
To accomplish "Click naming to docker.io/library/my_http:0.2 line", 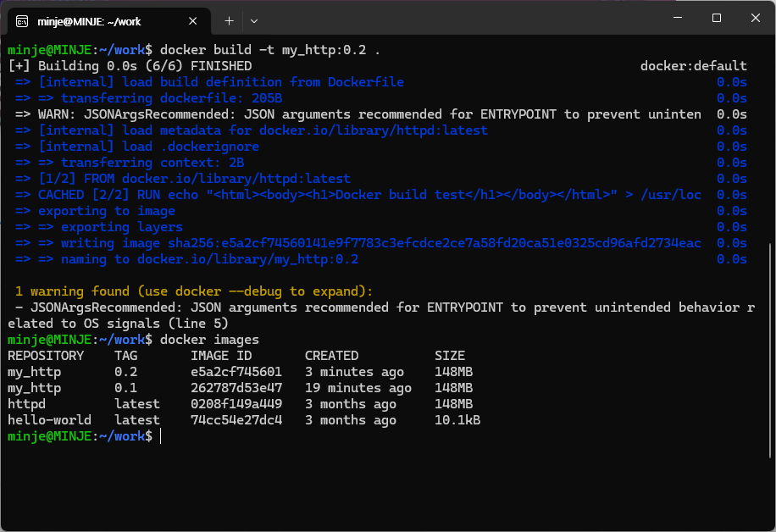I will [x=186, y=259].
